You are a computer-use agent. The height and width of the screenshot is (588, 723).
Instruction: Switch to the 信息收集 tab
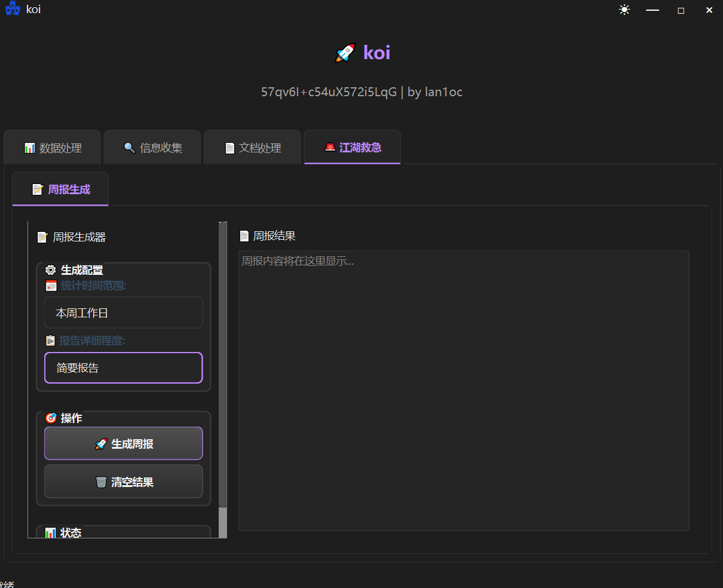tap(153, 148)
